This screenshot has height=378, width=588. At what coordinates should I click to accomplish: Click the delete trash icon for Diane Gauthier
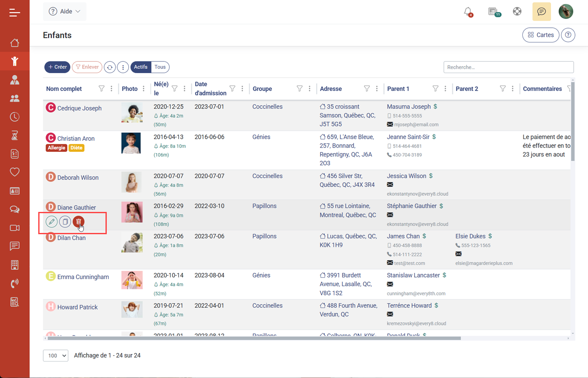point(79,222)
